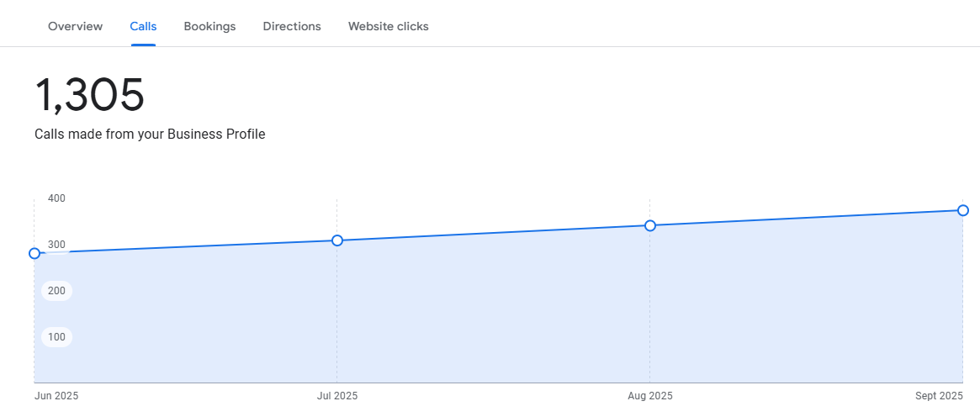Click the Jun 2025 data point
The height and width of the screenshot is (417, 980).
coord(34,253)
